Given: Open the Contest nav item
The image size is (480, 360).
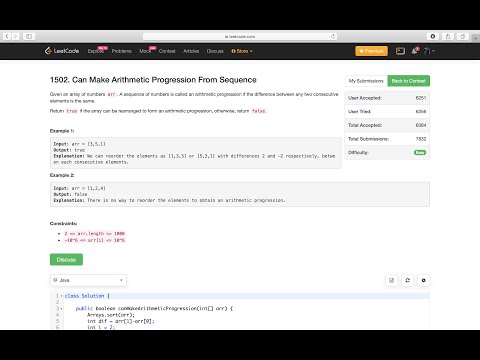Looking at the screenshot, I should (167, 51).
